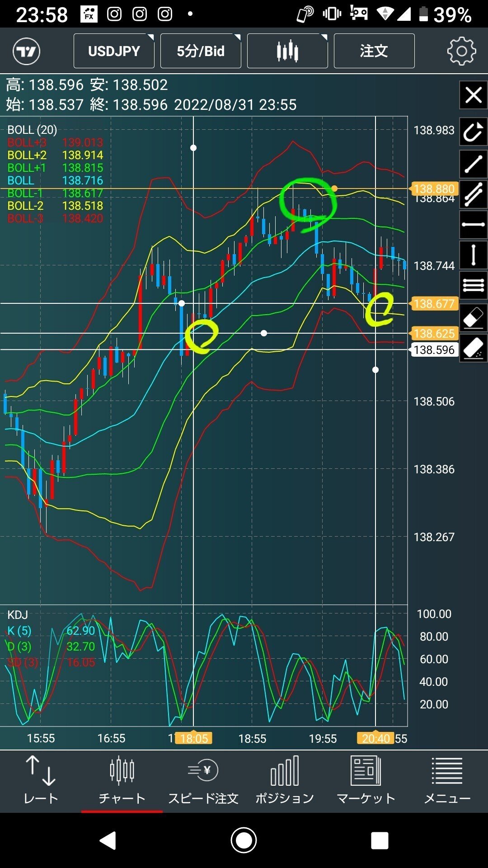The image size is (488, 868).
Task: Select the trend line drawing tool
Action: tap(473, 164)
